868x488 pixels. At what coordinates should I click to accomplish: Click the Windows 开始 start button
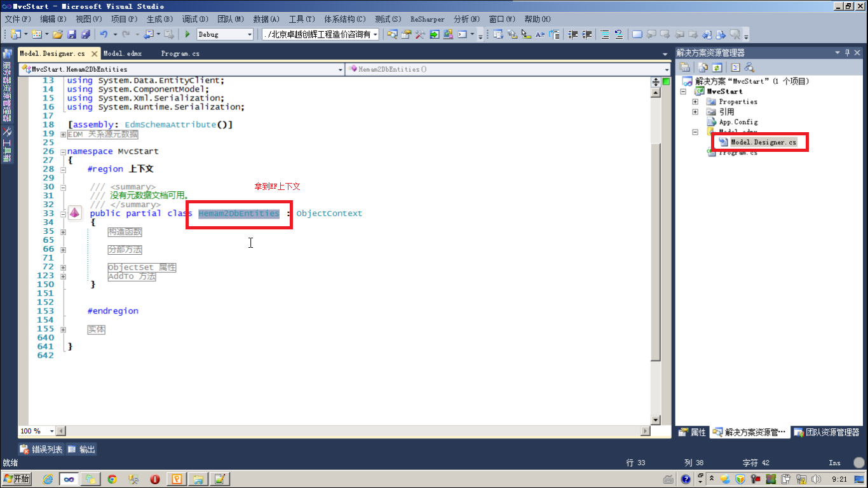pos(17,479)
